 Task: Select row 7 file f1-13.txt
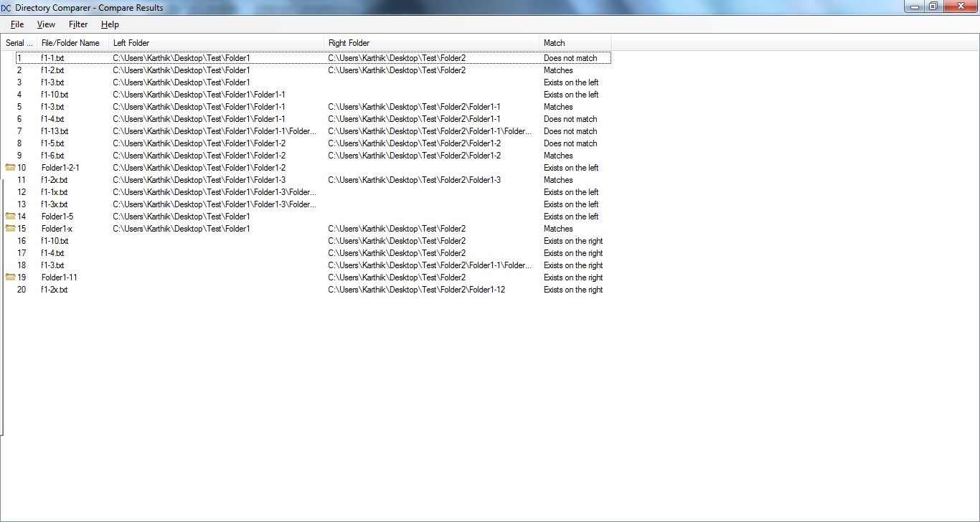coord(55,131)
